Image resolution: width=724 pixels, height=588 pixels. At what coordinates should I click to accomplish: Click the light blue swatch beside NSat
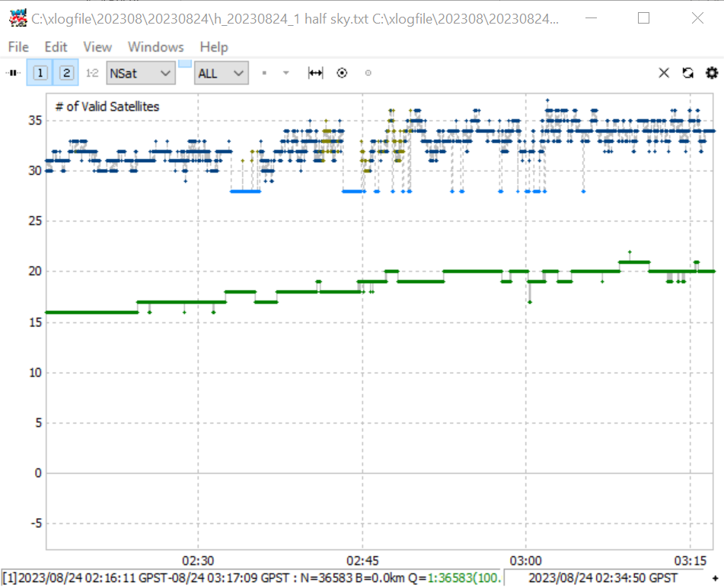(185, 64)
